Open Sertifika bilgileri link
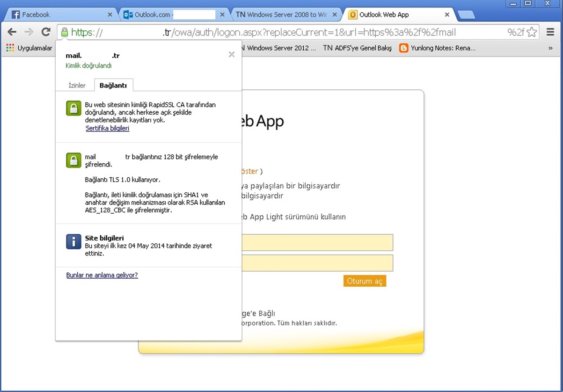This screenshot has height=392, width=563. (x=107, y=128)
